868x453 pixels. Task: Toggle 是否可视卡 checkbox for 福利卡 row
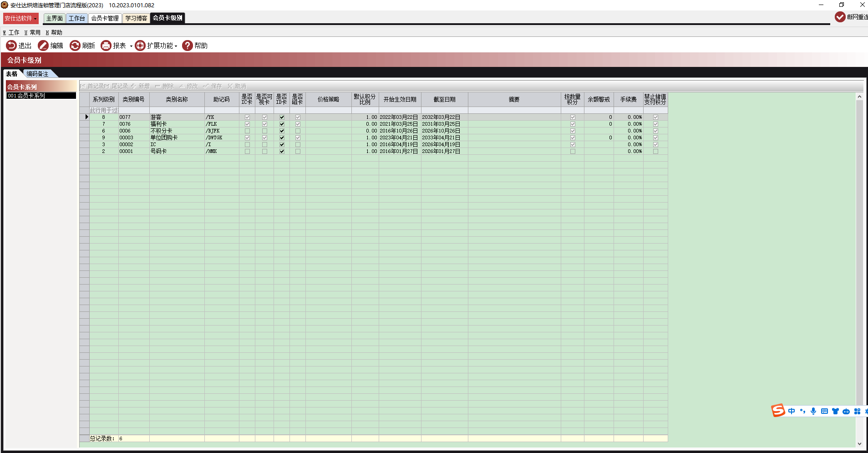pyautogui.click(x=264, y=124)
